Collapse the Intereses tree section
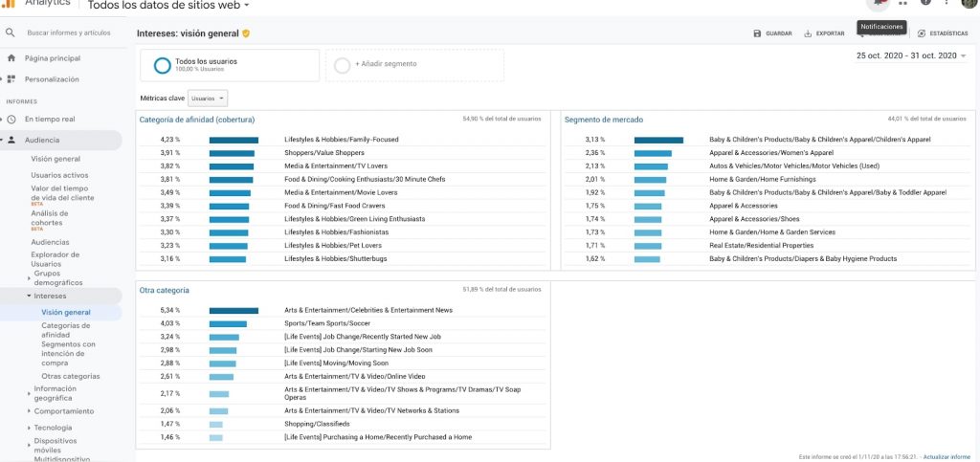The image size is (980, 462). point(29,296)
